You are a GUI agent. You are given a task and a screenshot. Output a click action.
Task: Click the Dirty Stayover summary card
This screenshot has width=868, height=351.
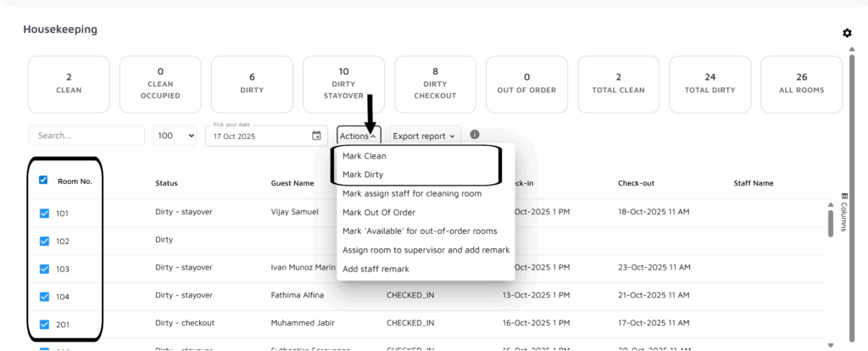[343, 83]
